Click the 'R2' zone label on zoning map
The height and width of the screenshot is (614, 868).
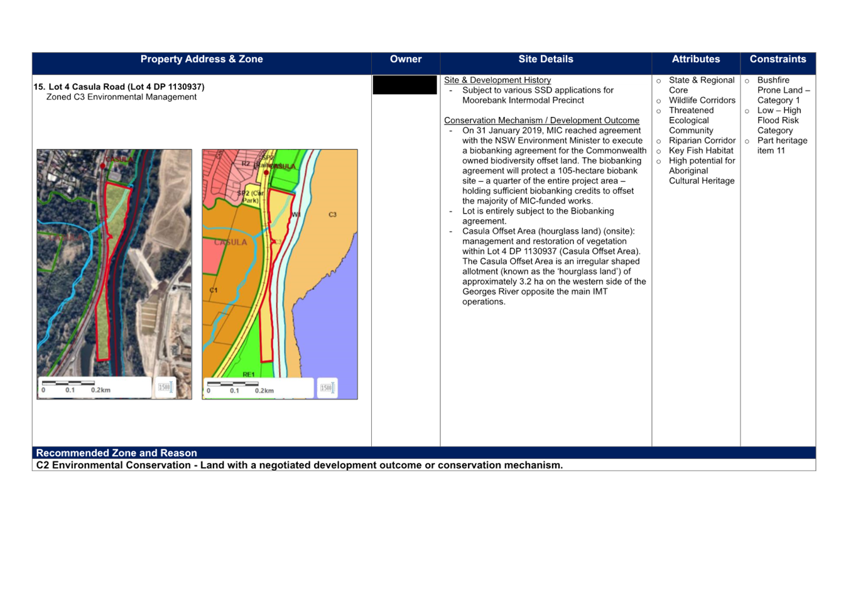(246, 163)
